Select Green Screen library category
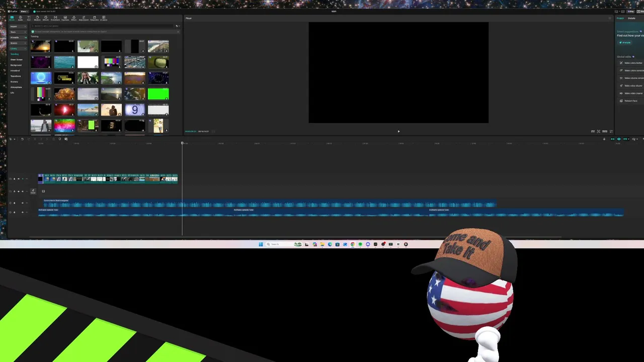Image resolution: width=644 pixels, height=362 pixels. (17, 60)
